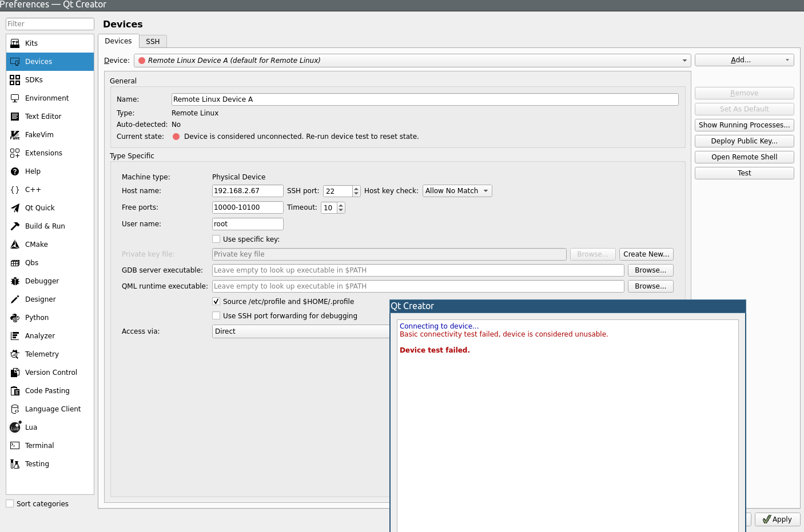
Task: Open the SDKs category icon
Action: (x=15, y=80)
